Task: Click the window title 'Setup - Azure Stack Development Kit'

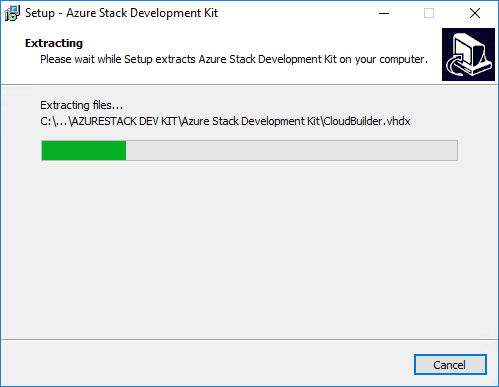Action: click(x=121, y=13)
